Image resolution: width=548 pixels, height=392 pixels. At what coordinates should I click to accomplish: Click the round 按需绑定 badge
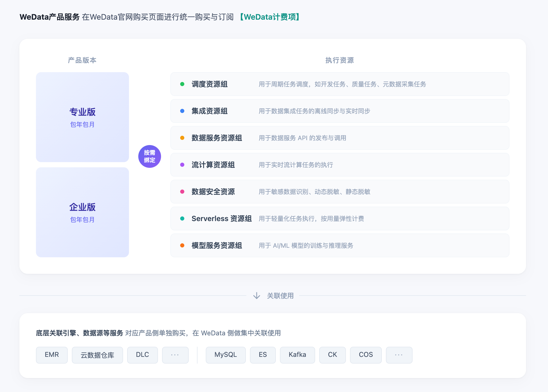click(150, 156)
